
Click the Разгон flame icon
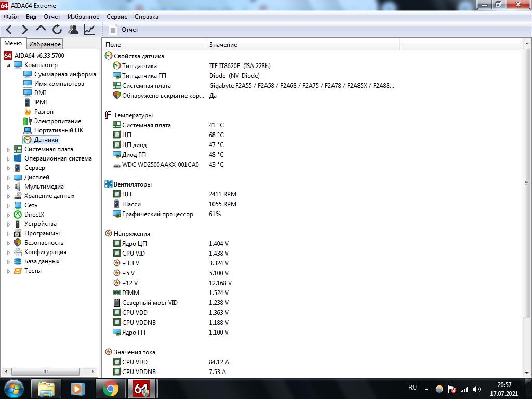click(28, 112)
